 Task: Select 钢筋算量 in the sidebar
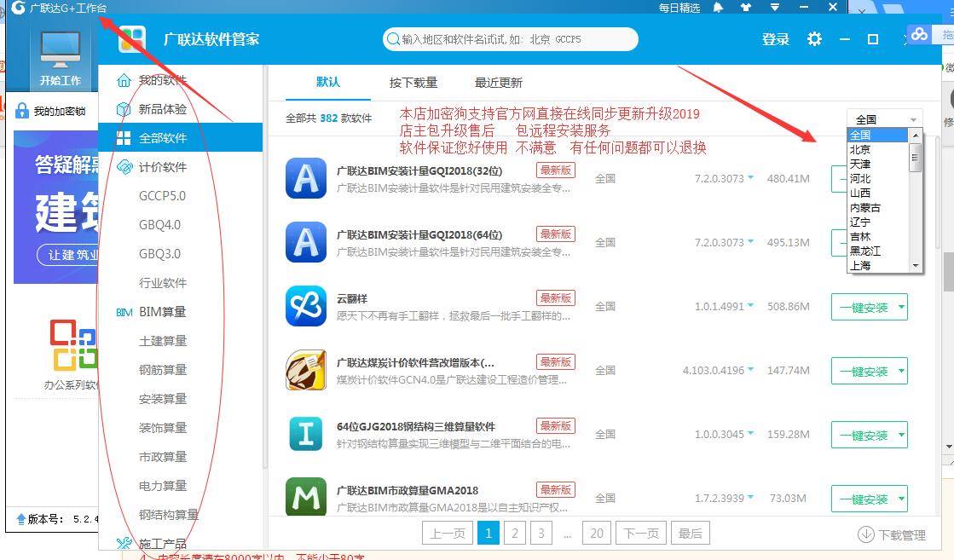tap(163, 370)
